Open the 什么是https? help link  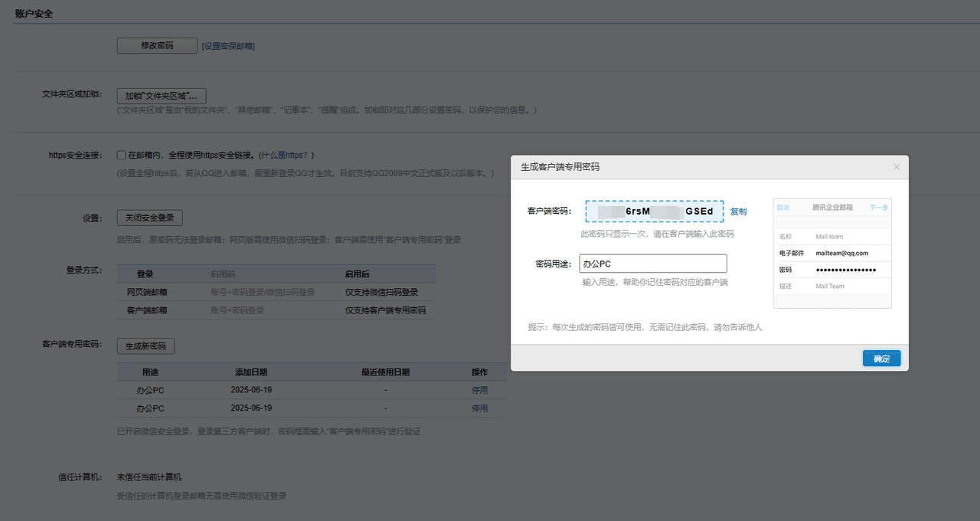(286, 155)
